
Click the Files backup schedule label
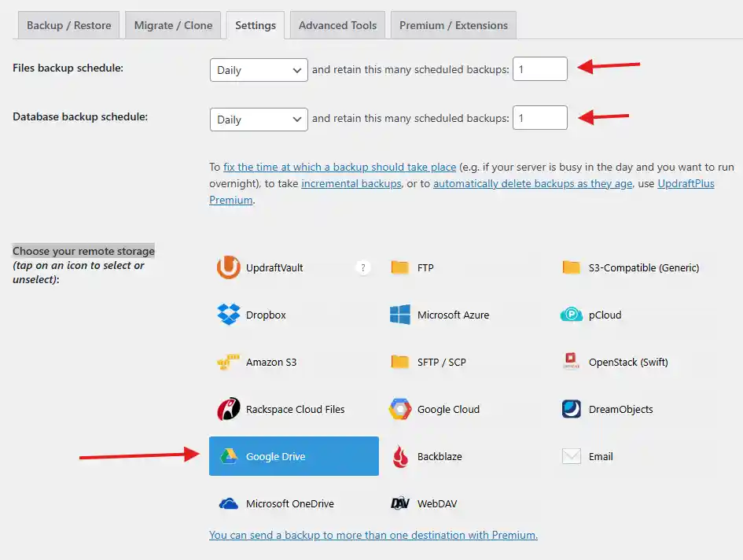[68, 68]
